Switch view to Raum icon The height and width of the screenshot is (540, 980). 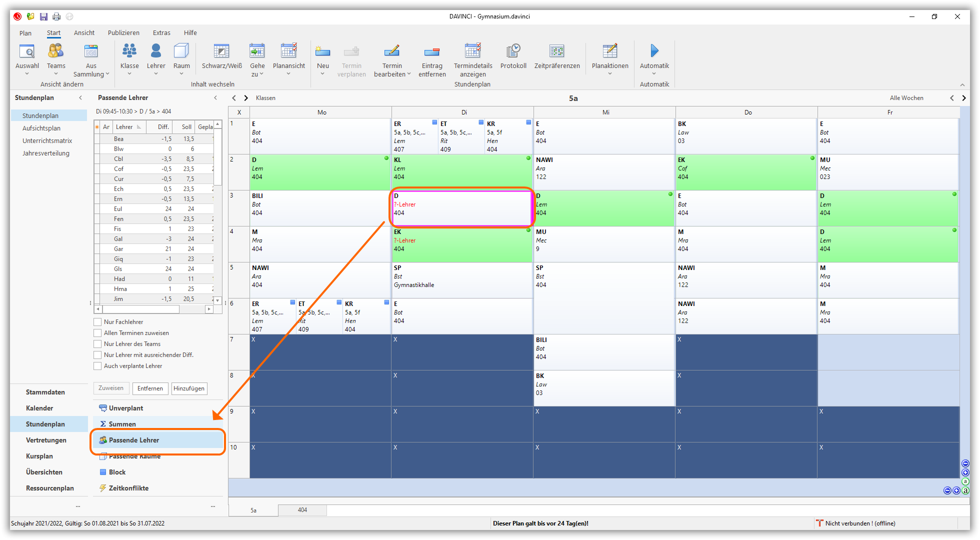181,51
